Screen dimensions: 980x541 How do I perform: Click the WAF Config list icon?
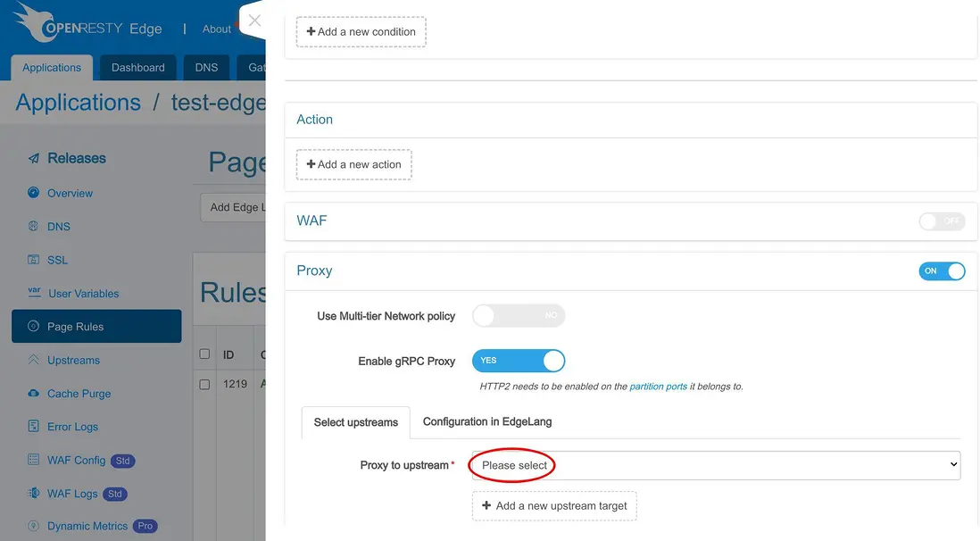click(x=34, y=460)
